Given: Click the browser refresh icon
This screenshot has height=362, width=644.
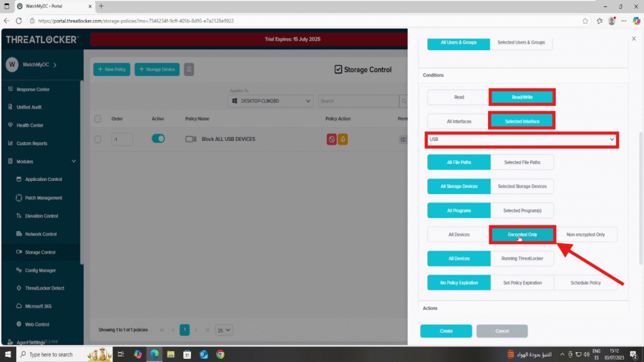Looking at the screenshot, I should tap(19, 21).
